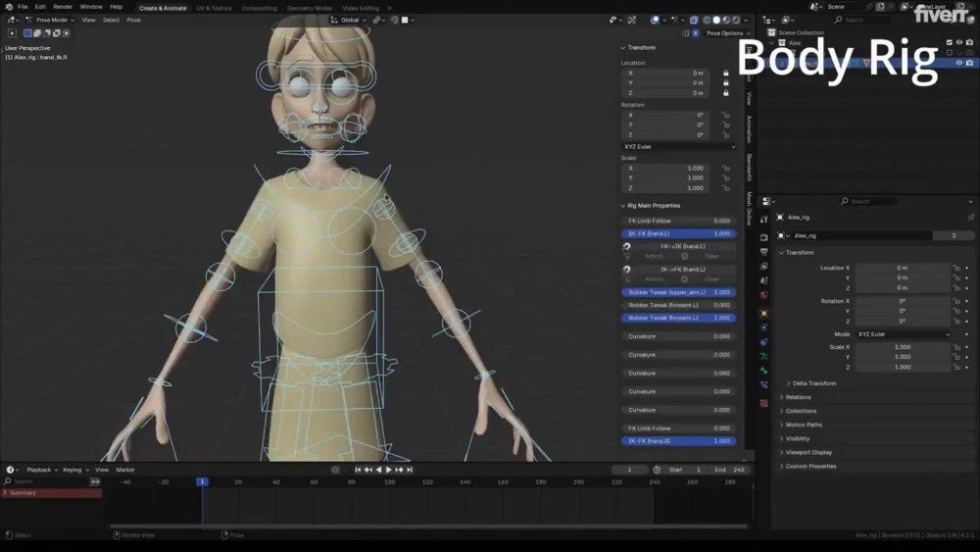Toggle the X-axis mirror in pose options
Viewport: 980px width, 552px height.
[695, 33]
